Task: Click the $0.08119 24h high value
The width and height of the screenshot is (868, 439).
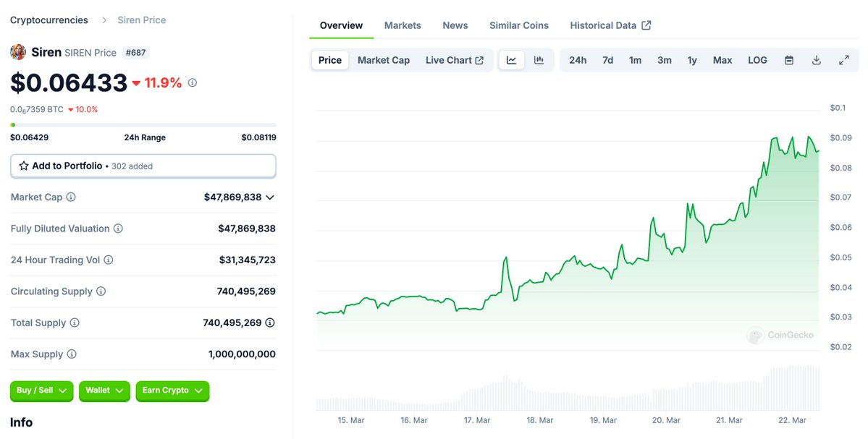Action: (258, 137)
